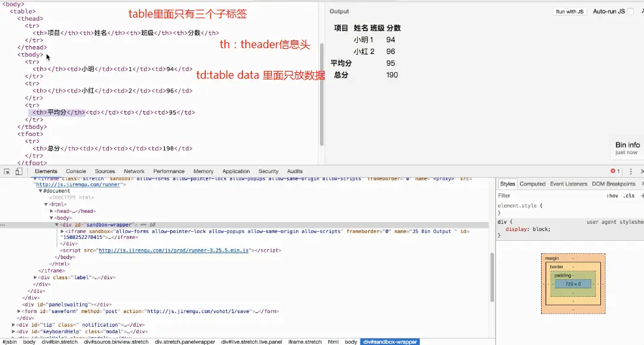This screenshot has height=345, width=644.
Task: Select #jsbin in the breadcrumb bar
Action: [x=9, y=342]
